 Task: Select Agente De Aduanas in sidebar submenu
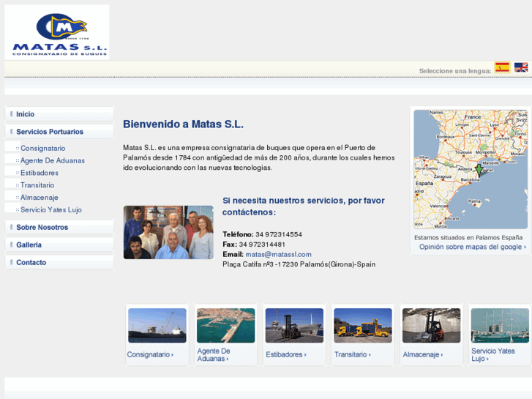53,160
